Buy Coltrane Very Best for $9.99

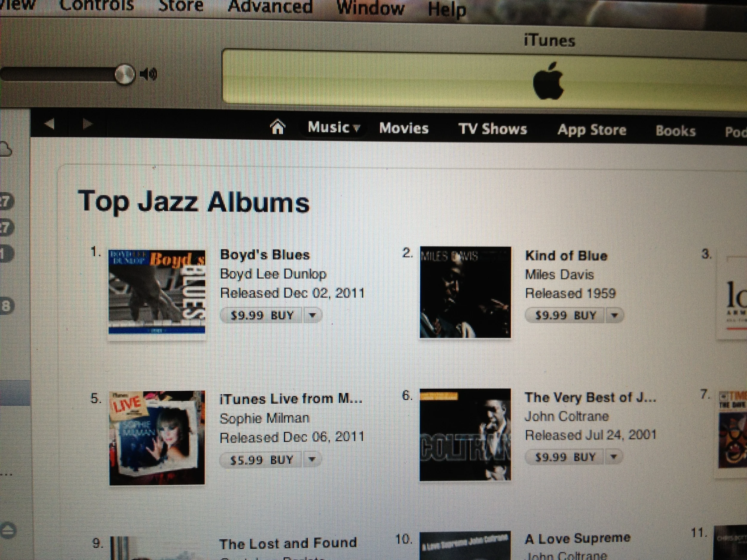coord(565,457)
